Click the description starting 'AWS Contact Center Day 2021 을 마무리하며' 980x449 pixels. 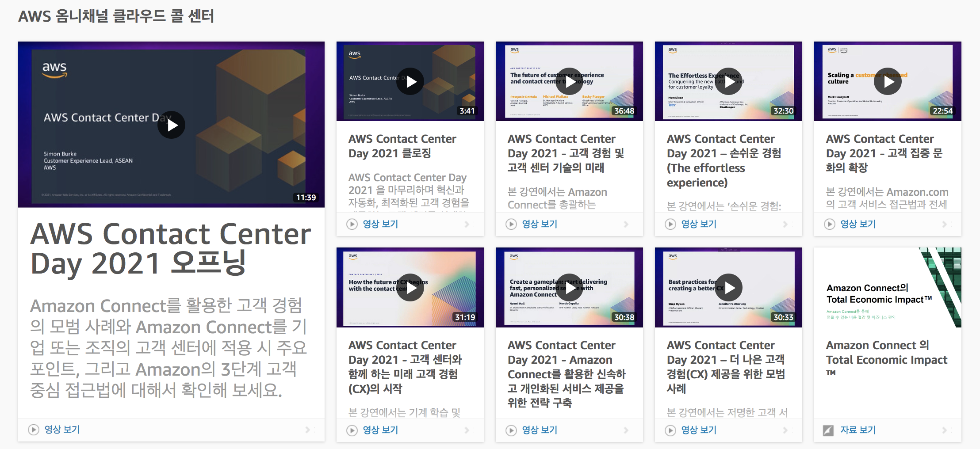coord(409,192)
